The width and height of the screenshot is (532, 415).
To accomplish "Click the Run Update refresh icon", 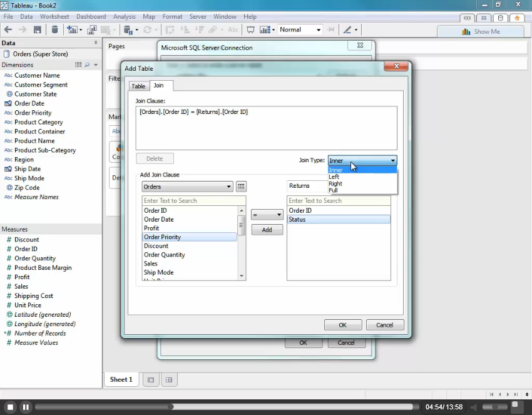I will pyautogui.click(x=147, y=30).
